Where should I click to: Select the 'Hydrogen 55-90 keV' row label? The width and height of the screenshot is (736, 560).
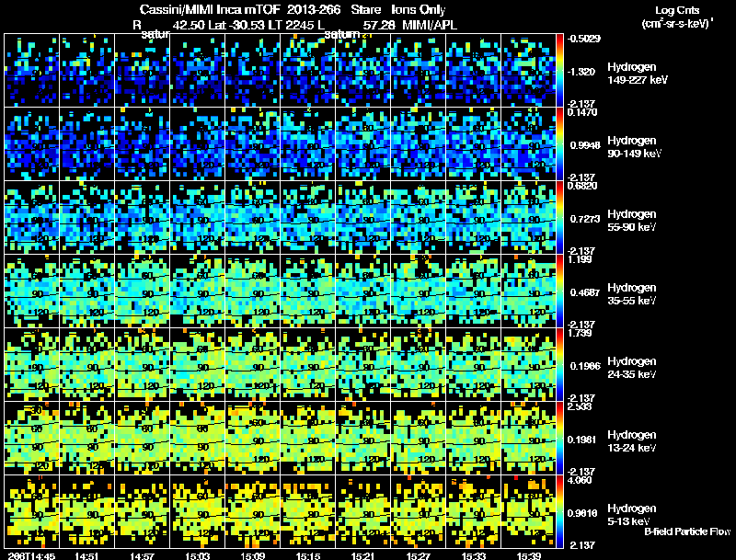[x=632, y=221]
